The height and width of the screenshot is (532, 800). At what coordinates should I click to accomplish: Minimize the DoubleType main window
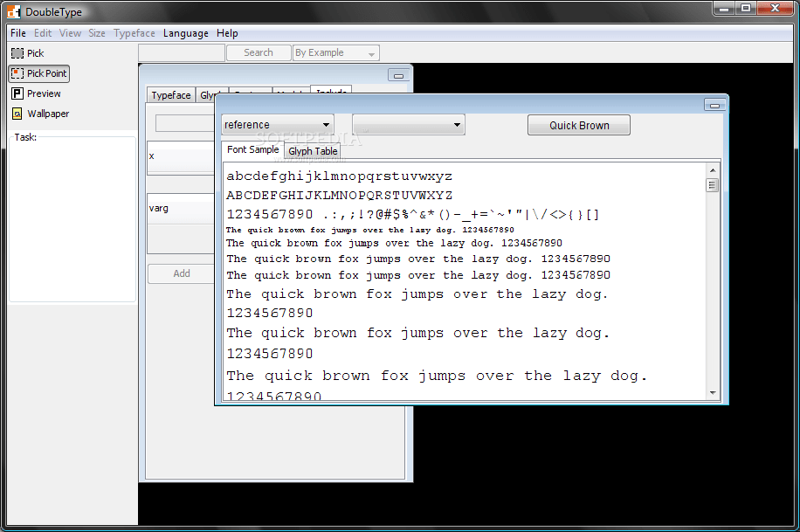[x=724, y=8]
